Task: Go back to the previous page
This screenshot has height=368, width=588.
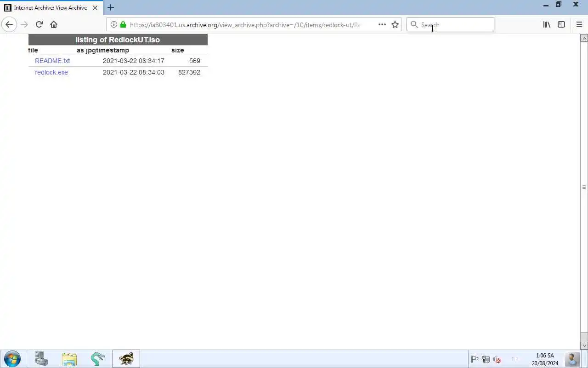Action: pyautogui.click(x=9, y=24)
